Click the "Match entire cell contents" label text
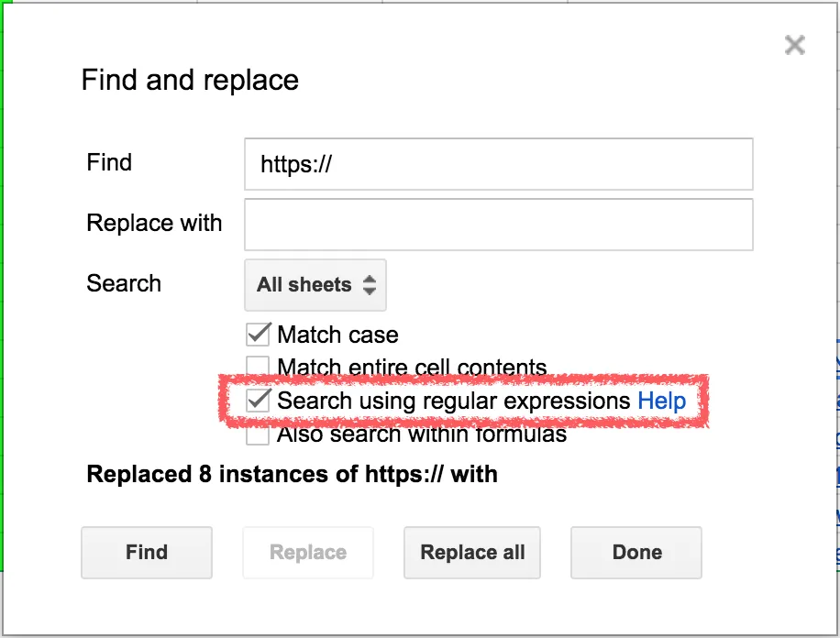The height and width of the screenshot is (638, 840). pyautogui.click(x=412, y=368)
